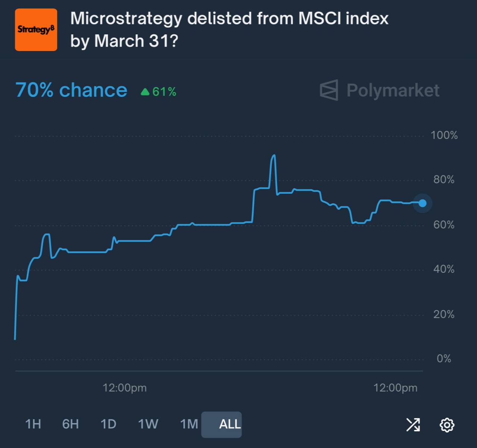Click the 61% change value
This screenshot has width=477, height=448.
pos(164,92)
